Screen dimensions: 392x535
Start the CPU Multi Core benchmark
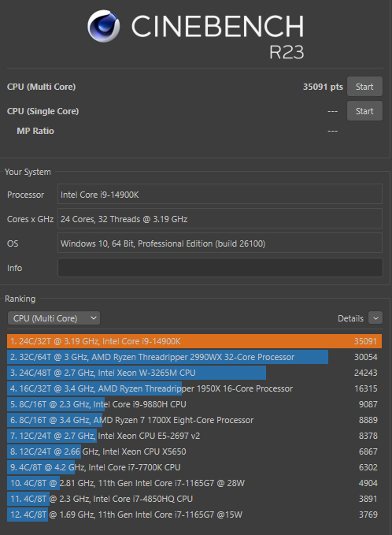tap(364, 87)
